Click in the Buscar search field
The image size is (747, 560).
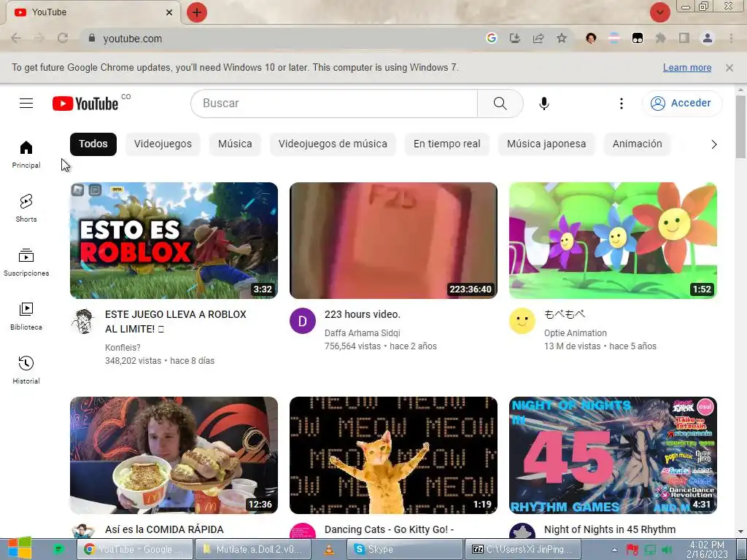pos(334,104)
